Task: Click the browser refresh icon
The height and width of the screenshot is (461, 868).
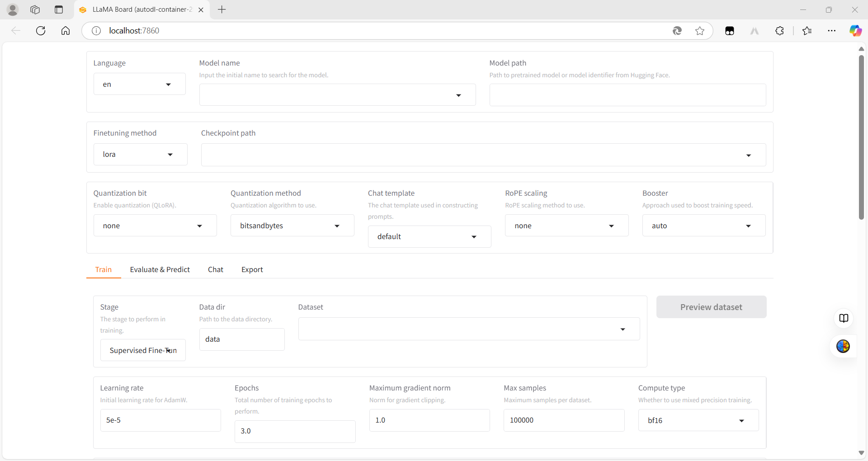Action: pyautogui.click(x=41, y=31)
